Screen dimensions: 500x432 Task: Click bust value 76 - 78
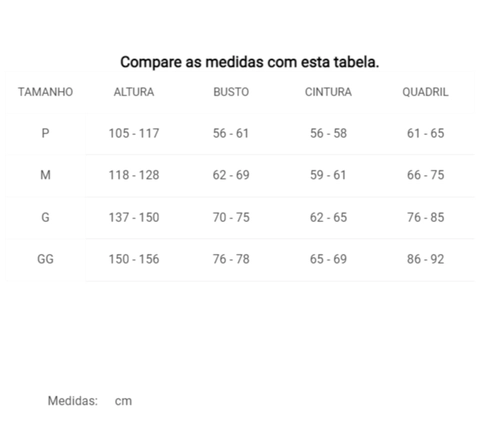(x=231, y=259)
